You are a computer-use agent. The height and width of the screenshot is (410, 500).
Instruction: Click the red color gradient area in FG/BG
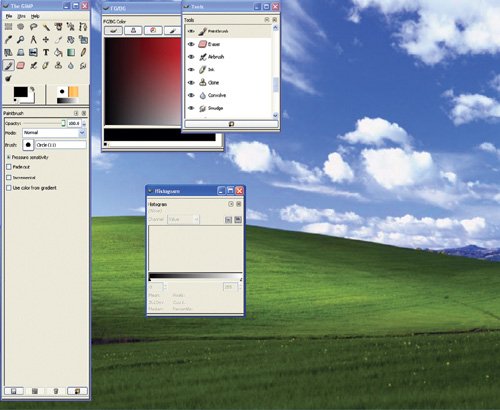143,81
